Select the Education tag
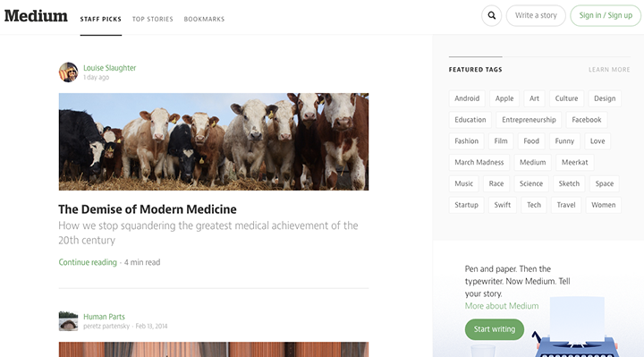The height and width of the screenshot is (357, 644). tap(470, 120)
